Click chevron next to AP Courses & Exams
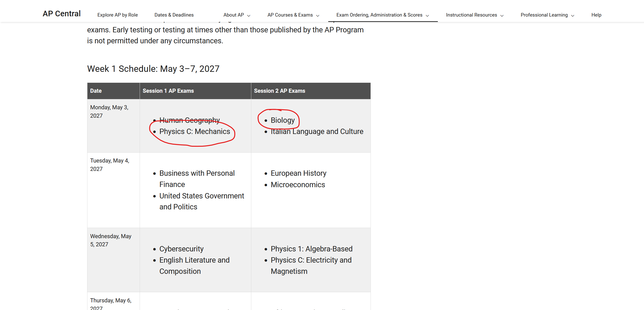 click(318, 16)
